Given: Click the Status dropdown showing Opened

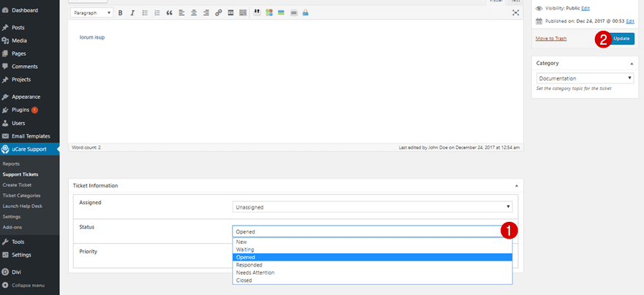Looking at the screenshot, I should (372, 231).
